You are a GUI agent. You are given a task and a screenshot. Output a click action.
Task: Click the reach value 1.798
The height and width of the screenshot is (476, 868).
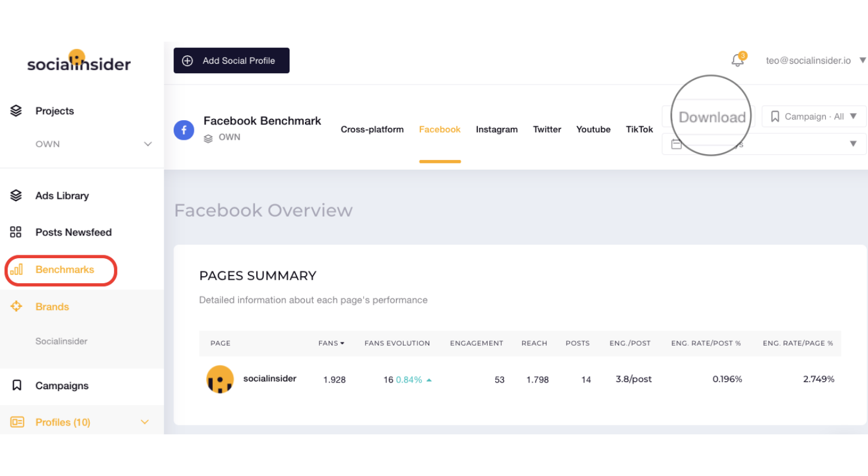coord(537,380)
